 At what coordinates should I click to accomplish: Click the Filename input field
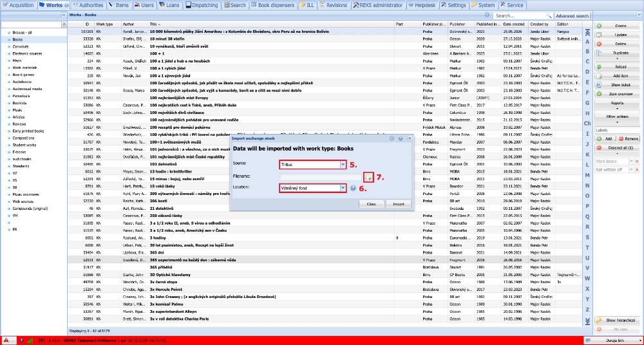click(x=321, y=177)
